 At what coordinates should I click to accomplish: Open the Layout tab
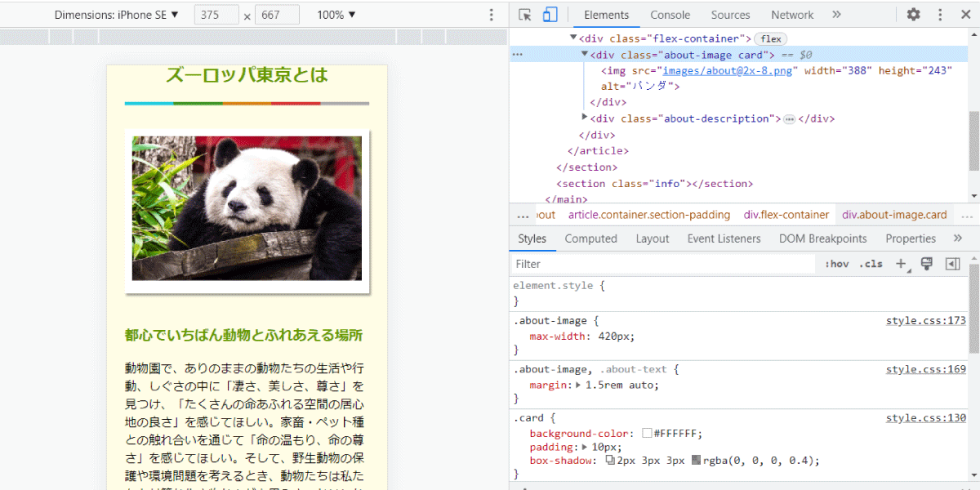click(x=653, y=238)
